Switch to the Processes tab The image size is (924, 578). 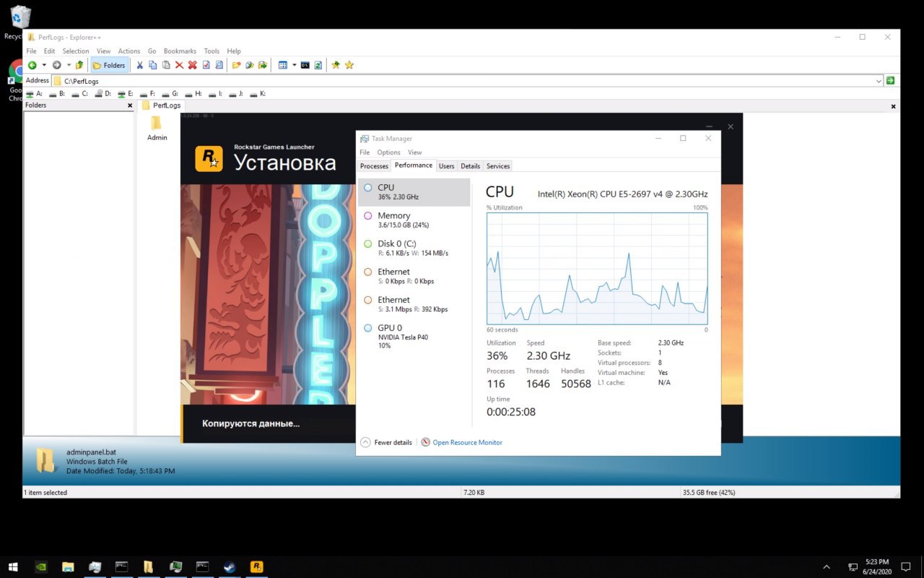tap(374, 166)
